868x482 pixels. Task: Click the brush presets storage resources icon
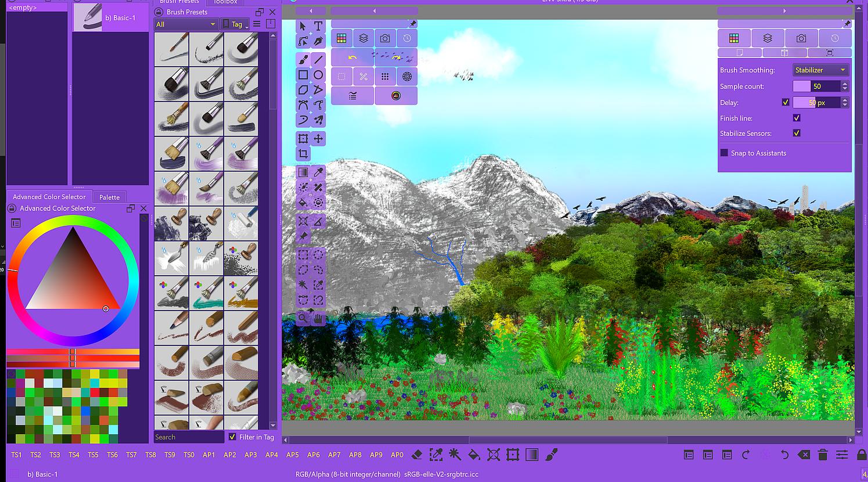(271, 24)
